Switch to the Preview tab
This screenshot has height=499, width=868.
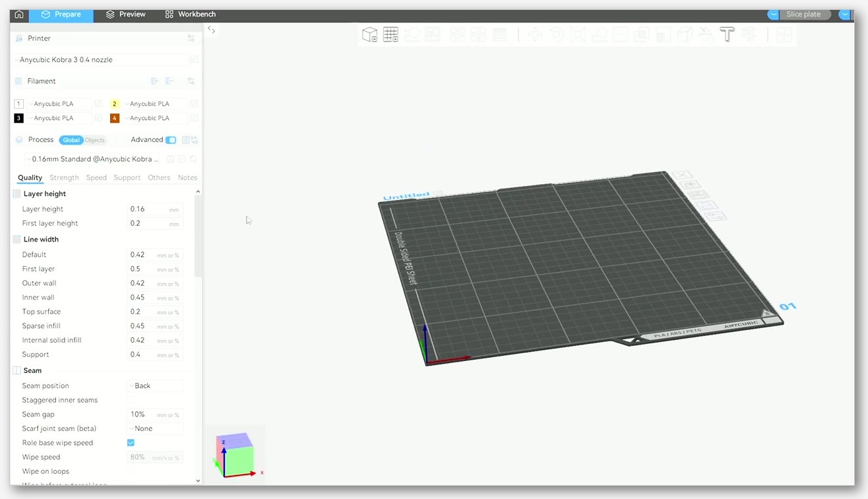point(126,14)
